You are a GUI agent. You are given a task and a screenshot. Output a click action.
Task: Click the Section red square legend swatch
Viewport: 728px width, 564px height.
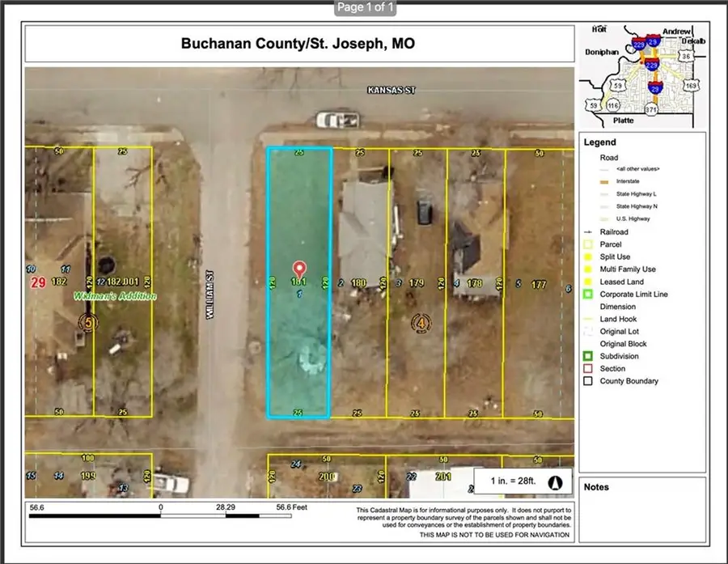(x=586, y=369)
